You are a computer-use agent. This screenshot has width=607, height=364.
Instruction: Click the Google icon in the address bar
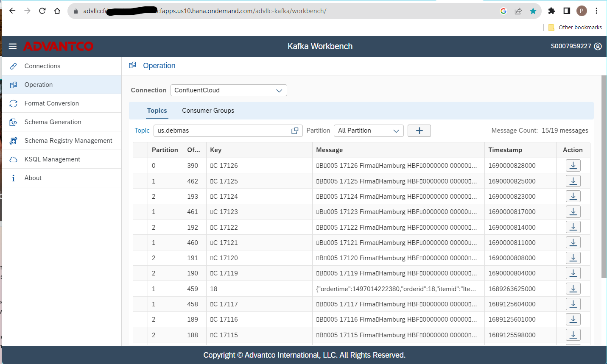[x=503, y=11]
